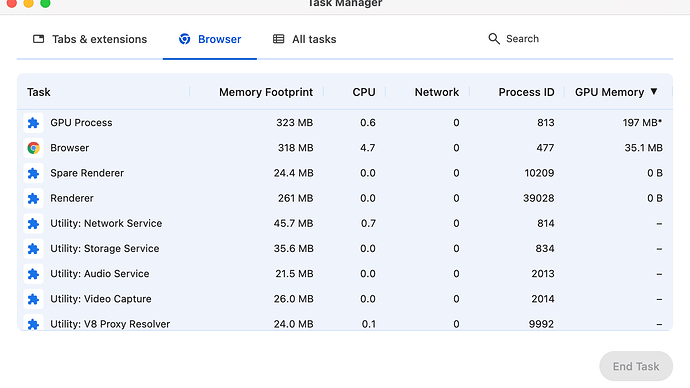Click the 0.7 CPU value
Image resolution: width=690 pixels, height=388 pixels.
pos(368,223)
